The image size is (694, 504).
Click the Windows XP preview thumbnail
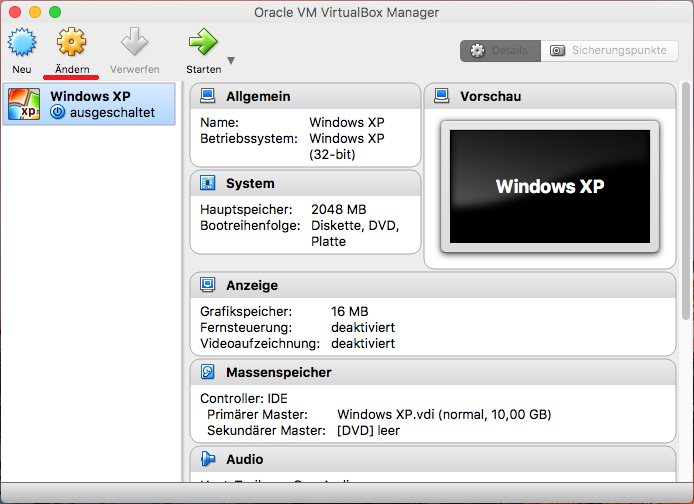550,186
